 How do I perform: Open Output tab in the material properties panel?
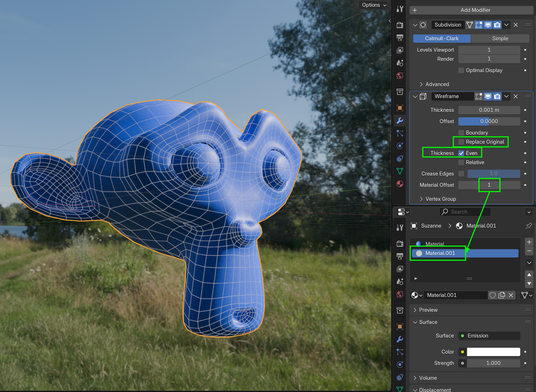coord(400,256)
